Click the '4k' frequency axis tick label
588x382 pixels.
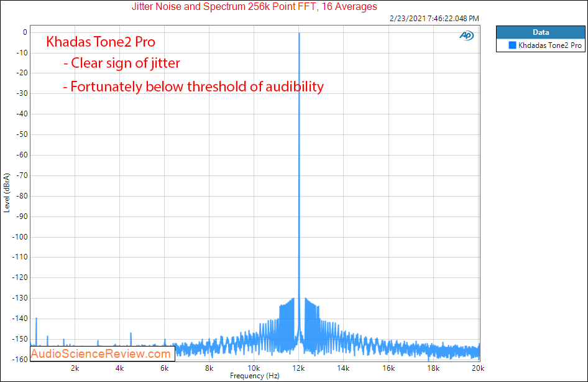(x=119, y=368)
